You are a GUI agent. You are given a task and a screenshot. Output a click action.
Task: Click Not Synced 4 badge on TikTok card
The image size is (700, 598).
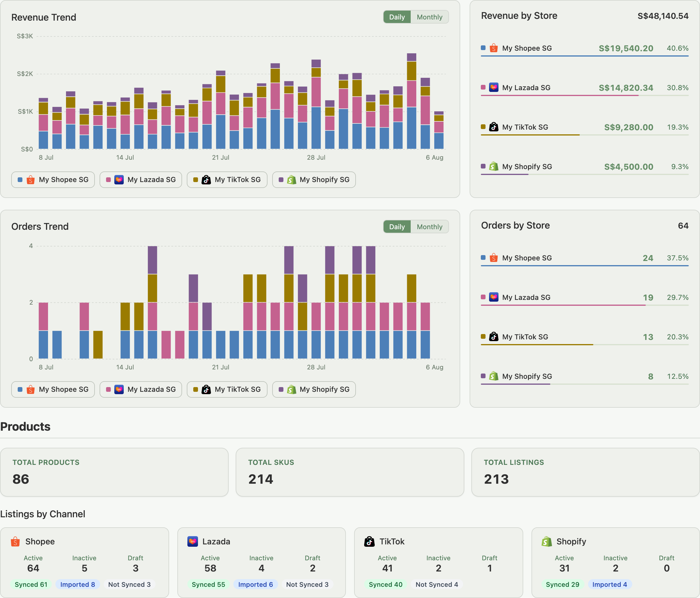point(437,584)
